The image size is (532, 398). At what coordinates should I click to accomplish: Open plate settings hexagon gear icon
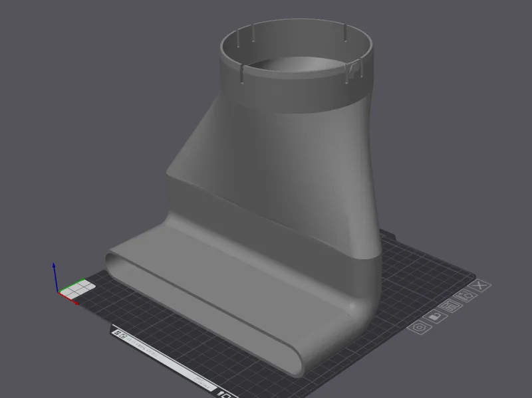420,328
